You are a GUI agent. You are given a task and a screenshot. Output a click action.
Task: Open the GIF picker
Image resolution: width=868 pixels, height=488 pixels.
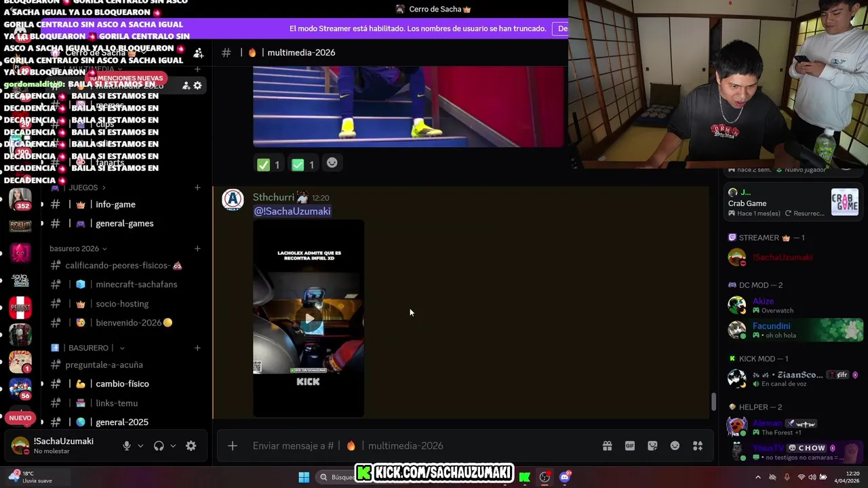(630, 446)
